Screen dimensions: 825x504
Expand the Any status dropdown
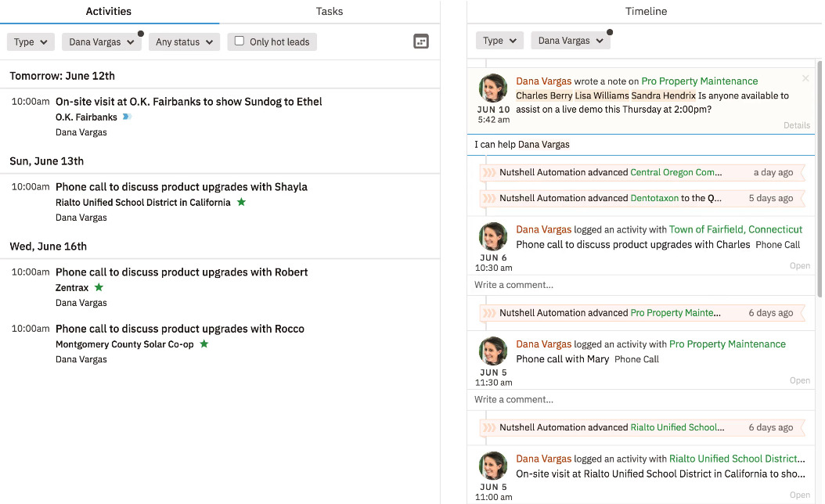click(x=184, y=41)
